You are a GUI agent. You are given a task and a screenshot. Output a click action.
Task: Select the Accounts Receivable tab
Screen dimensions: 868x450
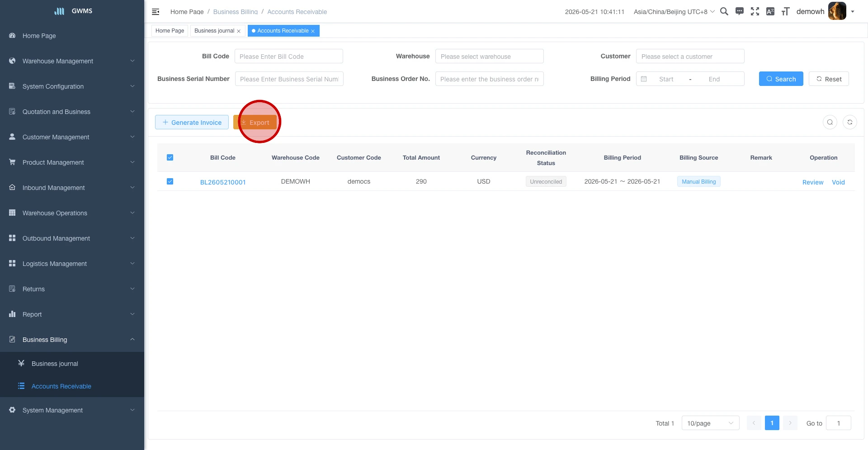[283, 31]
